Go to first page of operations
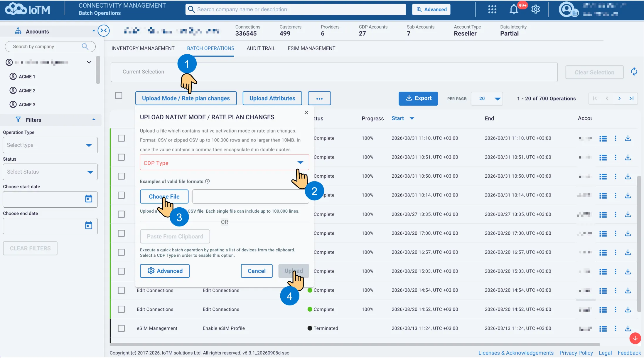The image size is (644, 358). pos(595,98)
